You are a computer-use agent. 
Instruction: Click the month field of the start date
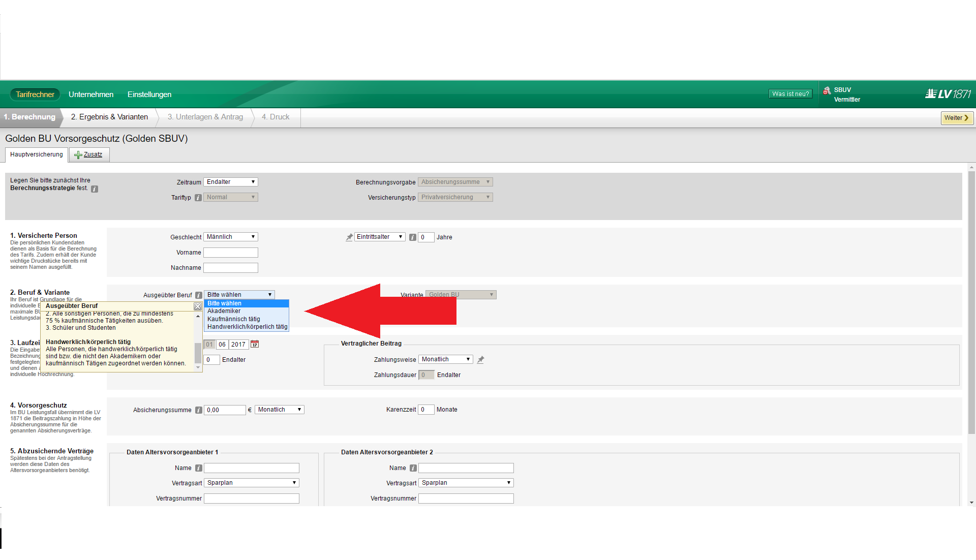[x=222, y=345]
